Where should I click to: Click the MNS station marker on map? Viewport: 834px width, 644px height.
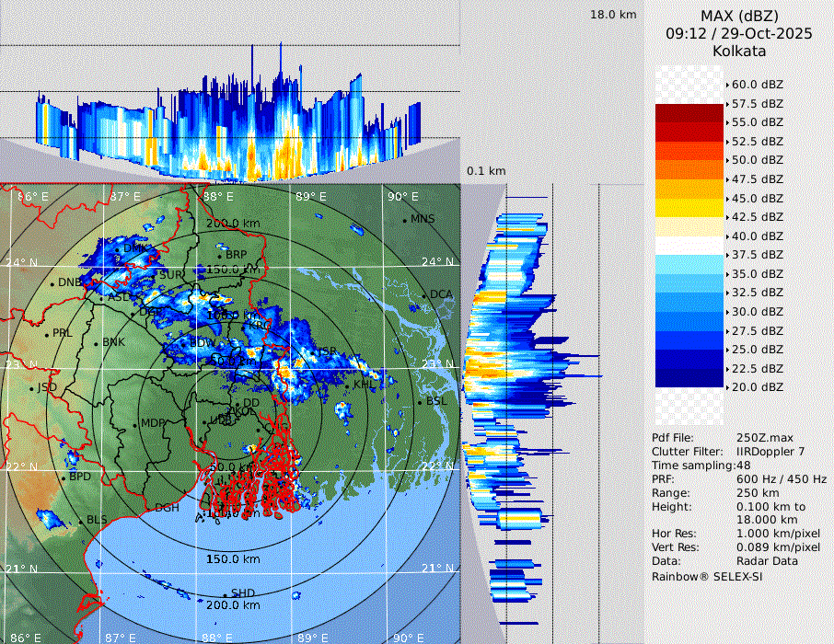pyautogui.click(x=405, y=220)
